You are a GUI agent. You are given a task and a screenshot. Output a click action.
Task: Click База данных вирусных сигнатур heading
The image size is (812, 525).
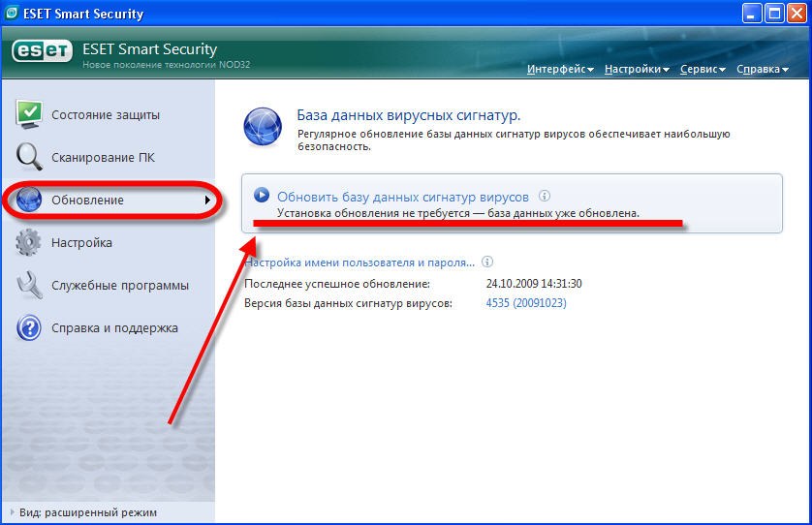coord(409,115)
